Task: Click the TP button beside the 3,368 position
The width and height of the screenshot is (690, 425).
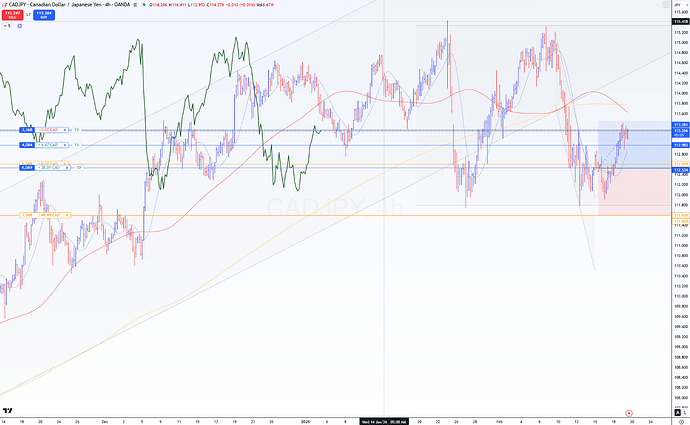Action: [77, 130]
